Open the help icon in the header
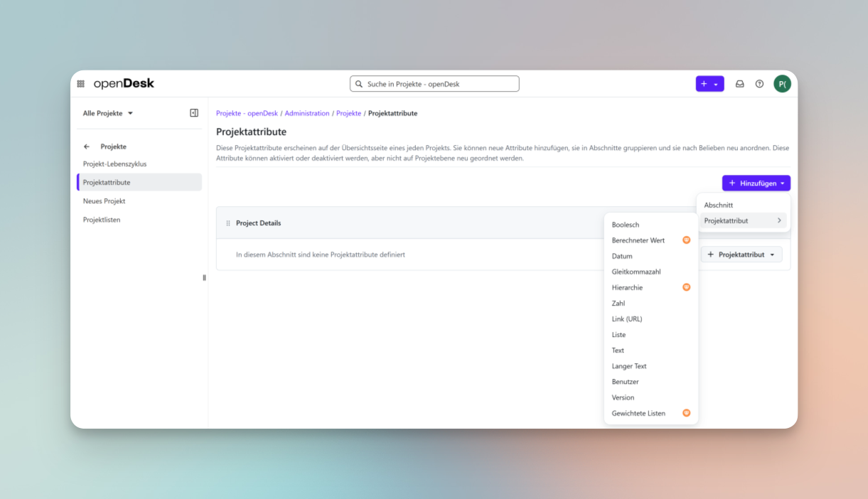Viewport: 868px width, 499px height. click(x=759, y=83)
